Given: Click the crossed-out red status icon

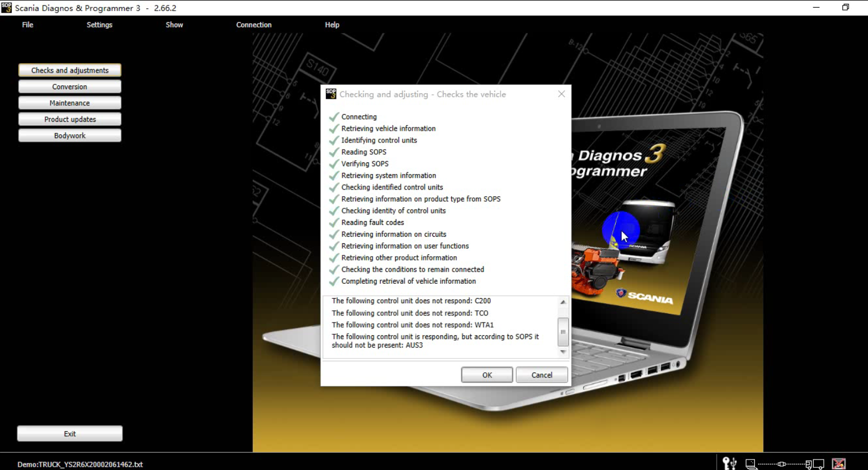Looking at the screenshot, I should [839, 464].
